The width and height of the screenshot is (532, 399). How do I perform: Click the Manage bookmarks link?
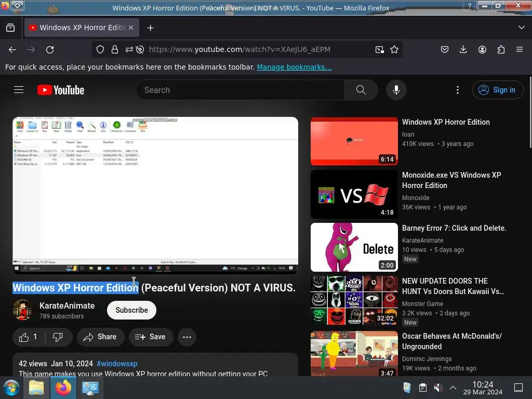coord(294,67)
